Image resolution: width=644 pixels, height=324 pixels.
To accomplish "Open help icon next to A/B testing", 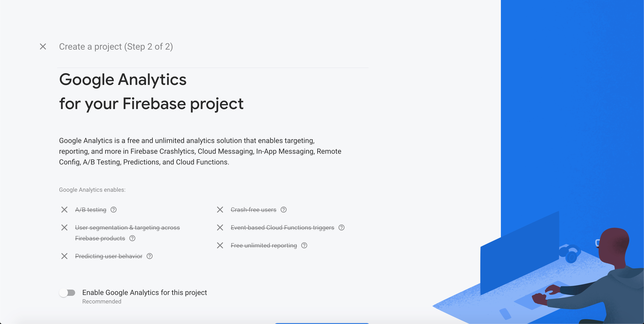I will (114, 210).
